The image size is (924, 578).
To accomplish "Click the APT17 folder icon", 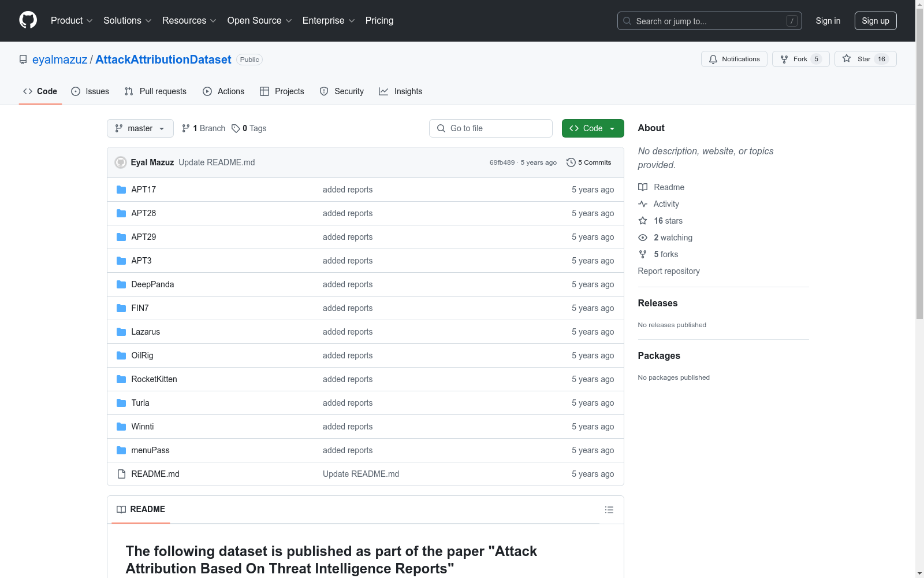I will click(x=121, y=190).
